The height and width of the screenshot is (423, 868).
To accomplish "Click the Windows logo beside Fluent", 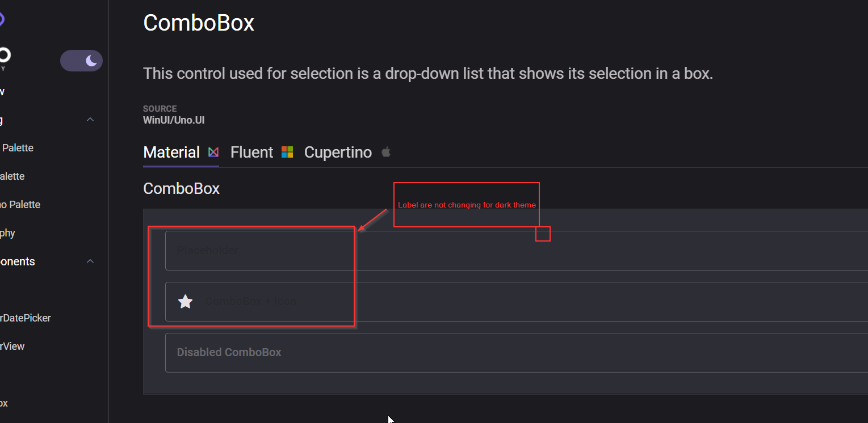I will (x=287, y=152).
